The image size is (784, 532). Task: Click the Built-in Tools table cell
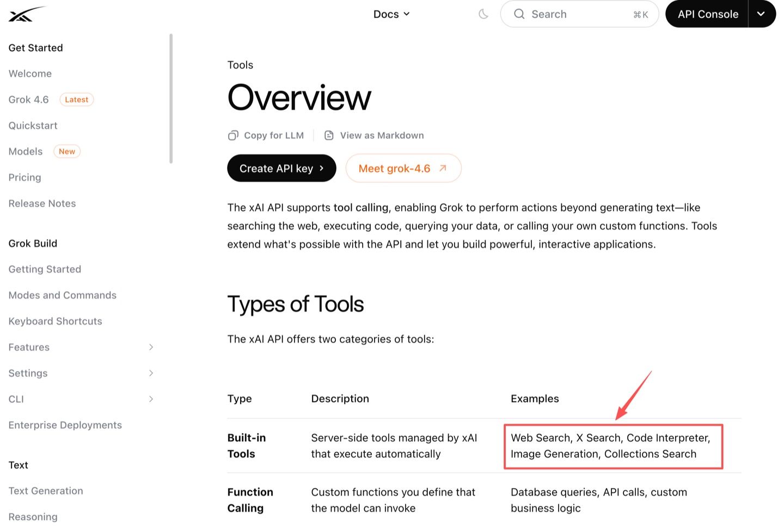[x=247, y=446]
